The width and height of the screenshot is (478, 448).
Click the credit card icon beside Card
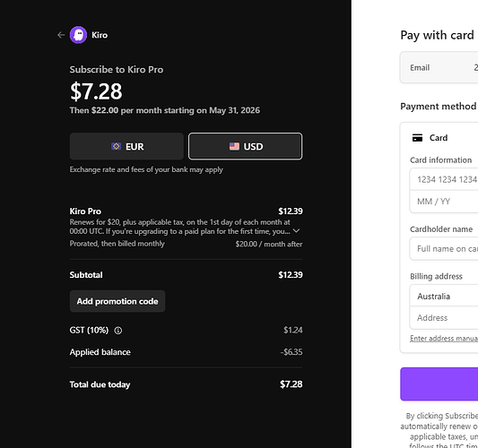pyautogui.click(x=417, y=138)
